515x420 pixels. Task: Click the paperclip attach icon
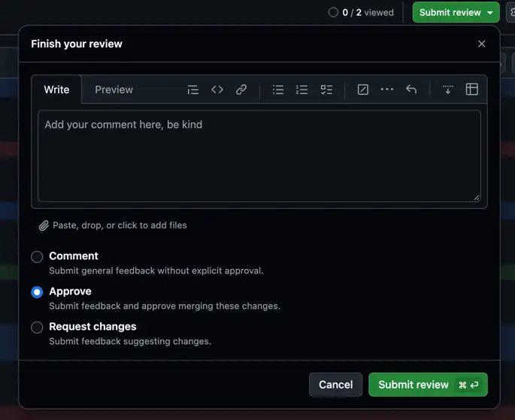44,225
